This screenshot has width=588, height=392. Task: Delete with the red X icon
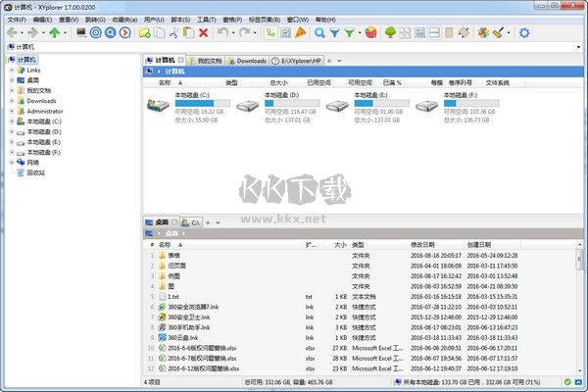203,33
